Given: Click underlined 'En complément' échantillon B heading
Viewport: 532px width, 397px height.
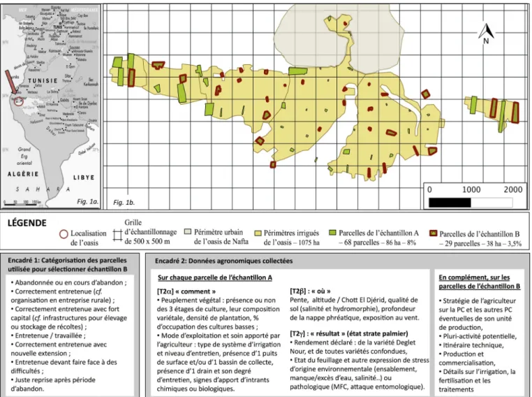Looking at the screenshot, I should [x=479, y=282].
